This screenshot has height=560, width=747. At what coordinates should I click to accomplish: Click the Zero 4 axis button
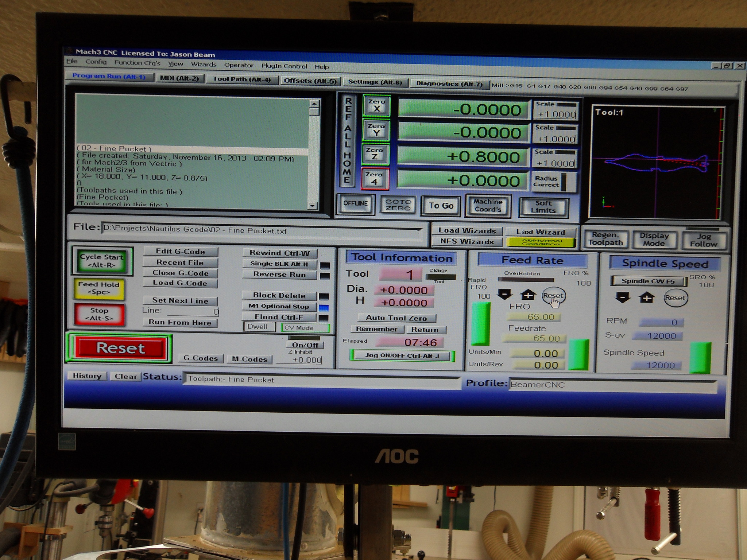point(374,179)
